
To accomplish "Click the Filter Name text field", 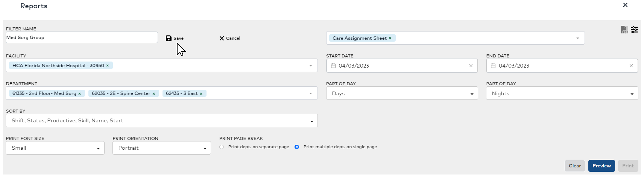I will (82, 38).
